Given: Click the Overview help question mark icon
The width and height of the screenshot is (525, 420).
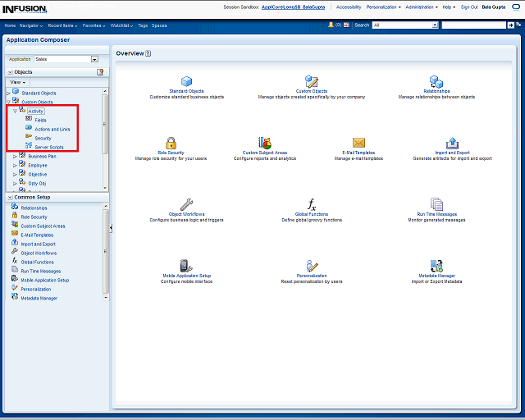Looking at the screenshot, I should pyautogui.click(x=148, y=53).
